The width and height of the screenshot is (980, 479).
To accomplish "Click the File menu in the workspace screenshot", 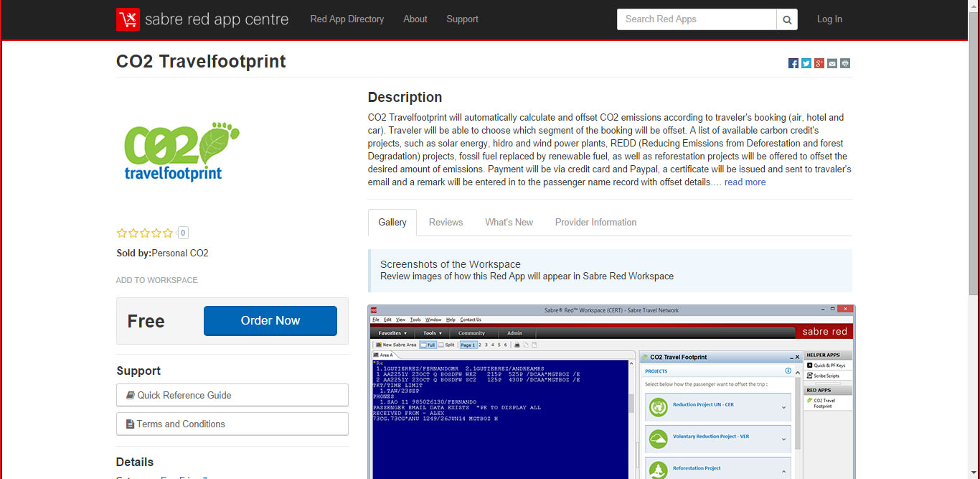I will click(x=376, y=320).
